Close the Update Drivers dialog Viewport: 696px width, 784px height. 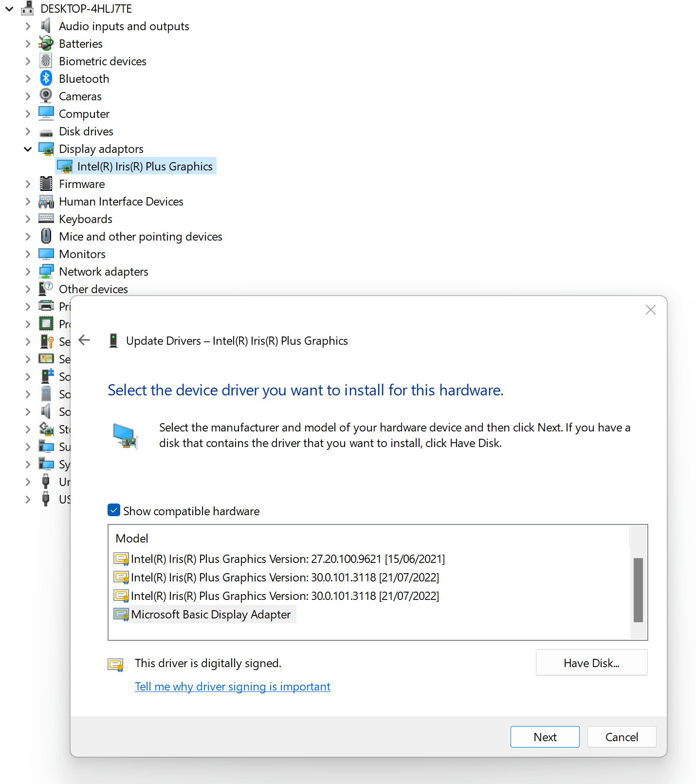[x=651, y=310]
